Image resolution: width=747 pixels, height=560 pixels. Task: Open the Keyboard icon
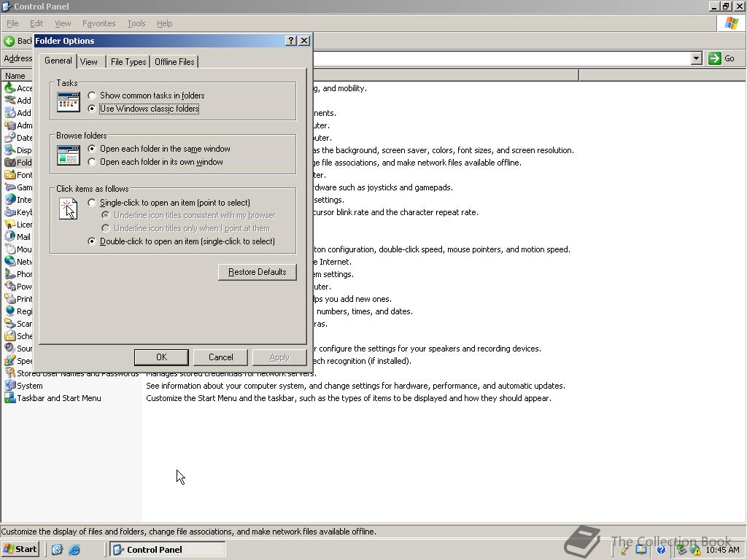tap(10, 212)
